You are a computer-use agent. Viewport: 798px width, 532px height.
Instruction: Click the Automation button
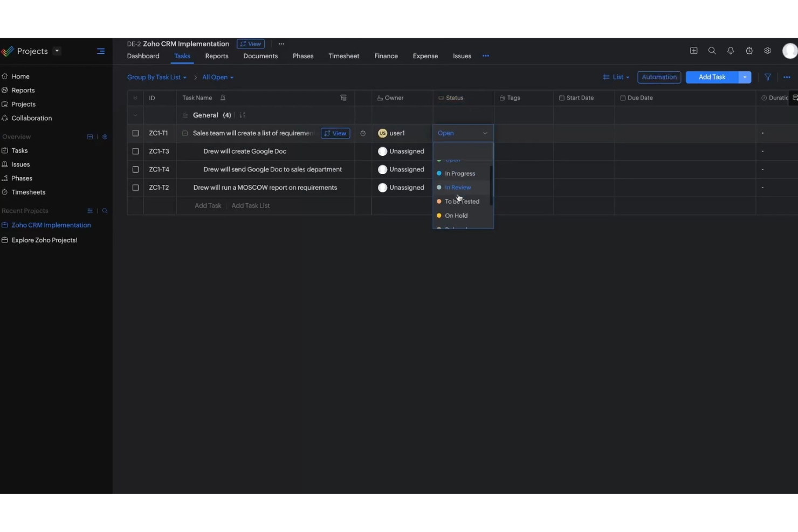click(659, 77)
